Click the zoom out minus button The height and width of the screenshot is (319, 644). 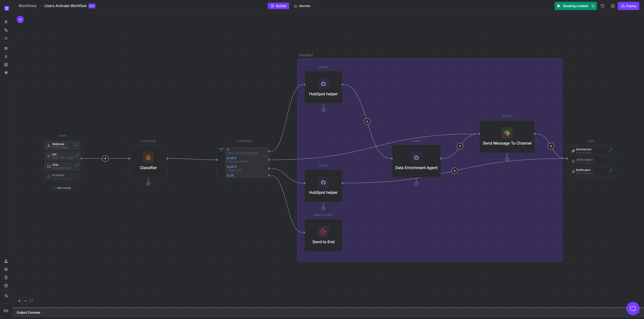click(x=25, y=301)
